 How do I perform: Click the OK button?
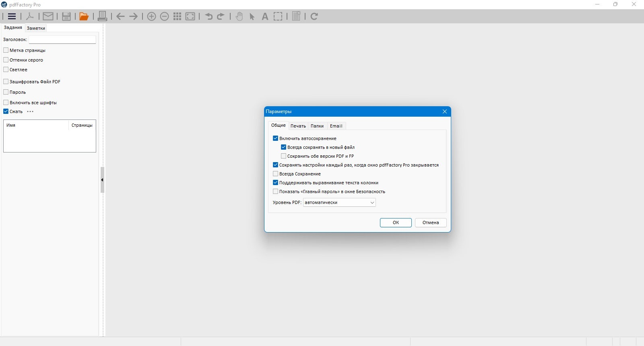coord(396,222)
